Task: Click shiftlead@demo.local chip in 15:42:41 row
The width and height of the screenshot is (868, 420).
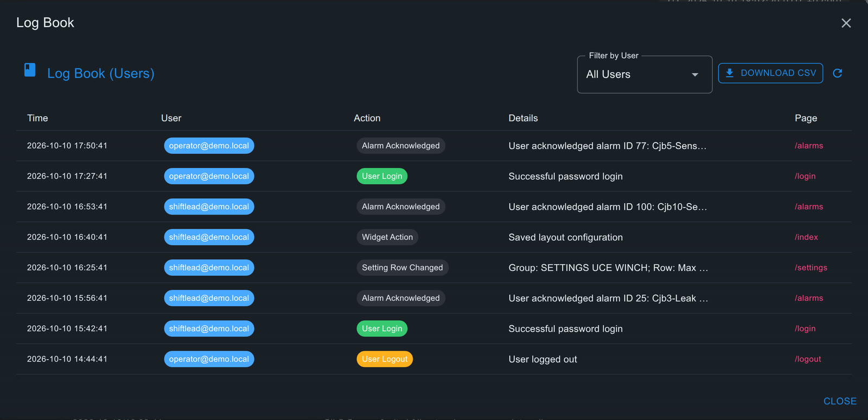Action: 209,328
